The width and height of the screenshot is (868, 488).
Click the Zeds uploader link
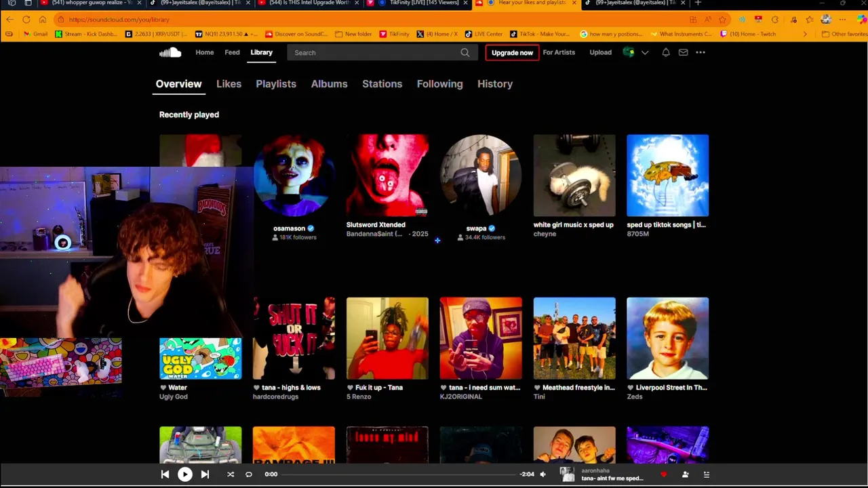pos(635,396)
